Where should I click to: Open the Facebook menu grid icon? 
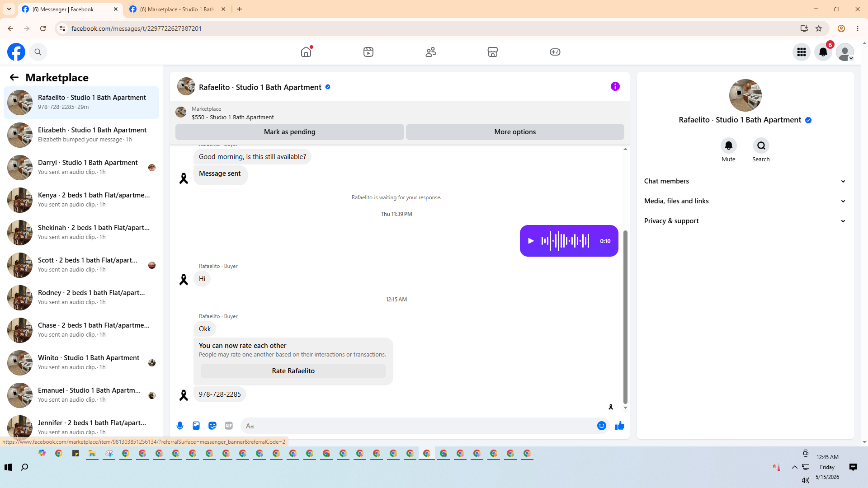point(802,52)
